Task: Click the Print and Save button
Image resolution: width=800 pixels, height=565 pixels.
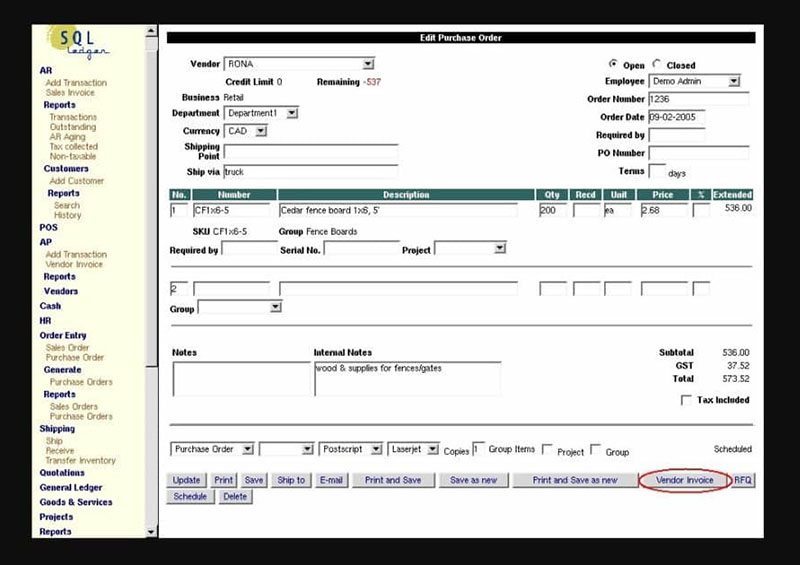Action: [393, 480]
